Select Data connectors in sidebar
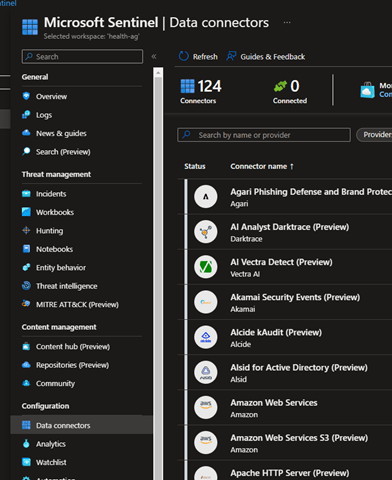This screenshot has height=480, width=392. [82, 425]
